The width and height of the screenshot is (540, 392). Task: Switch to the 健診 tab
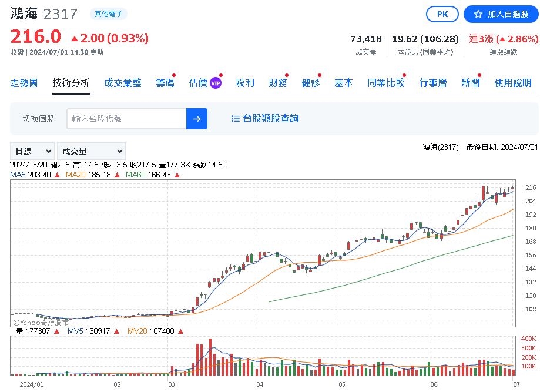pos(310,83)
